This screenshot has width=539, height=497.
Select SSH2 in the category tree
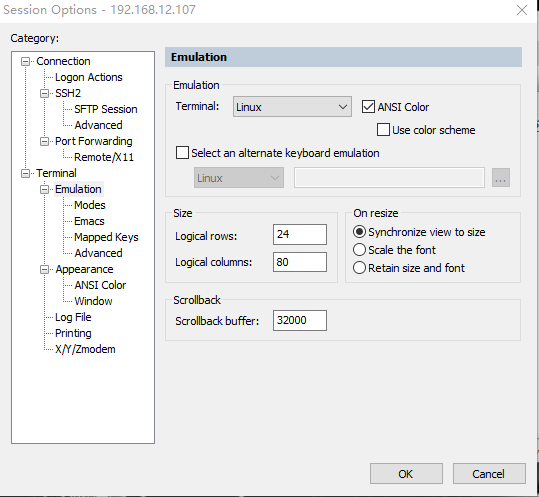tap(68, 93)
